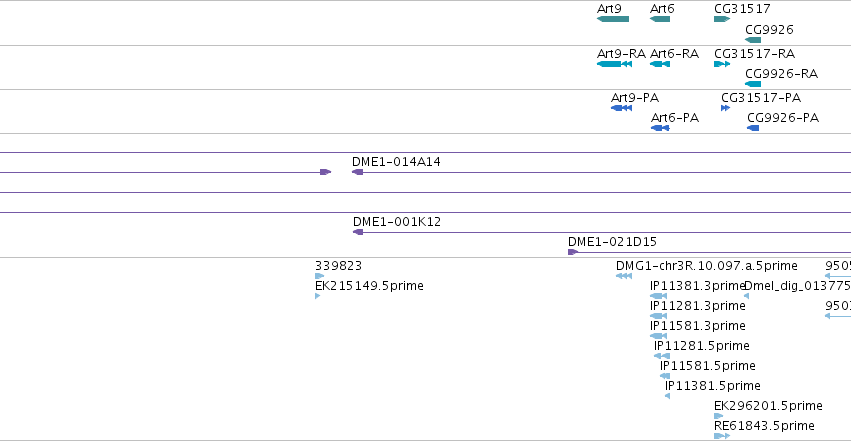Click the EK215149.5prime EST marker
The width and height of the screenshot is (851, 441).
coord(317,296)
